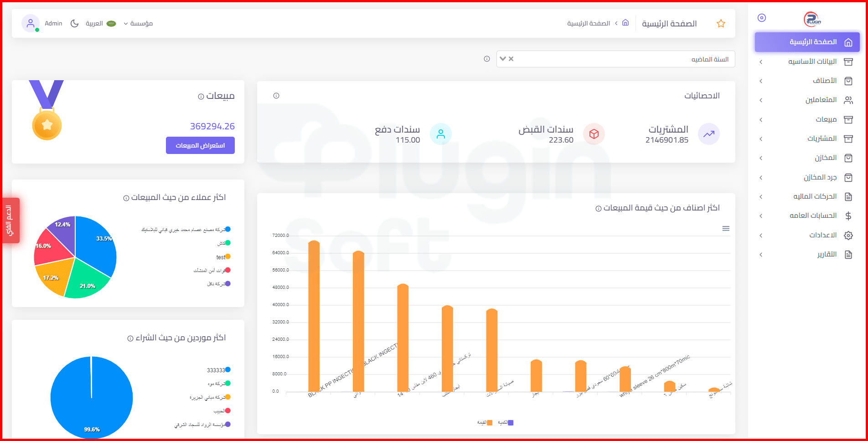Toggle the 333333 supplier legend item
This screenshot has height=441, width=868.
(219, 370)
